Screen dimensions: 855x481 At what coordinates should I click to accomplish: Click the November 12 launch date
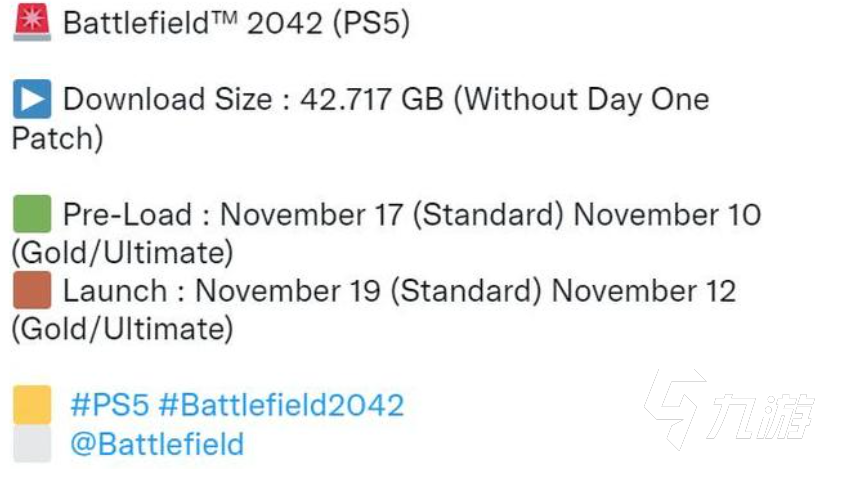[x=643, y=291]
